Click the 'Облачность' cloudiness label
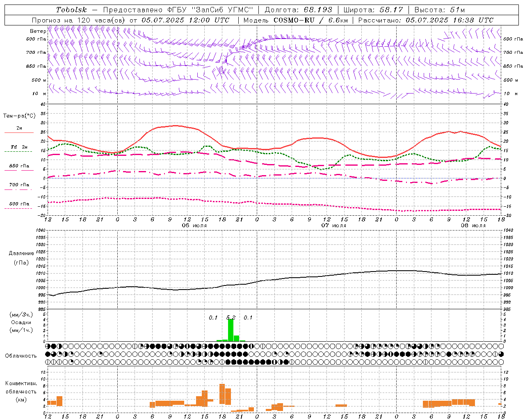This screenshot has width=525, height=420. [21, 356]
